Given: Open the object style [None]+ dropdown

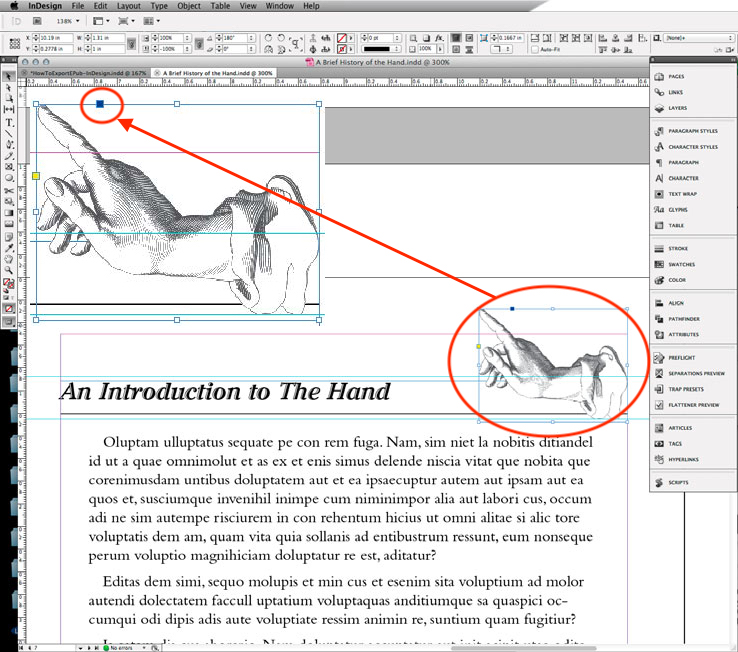Looking at the screenshot, I should [695, 37].
